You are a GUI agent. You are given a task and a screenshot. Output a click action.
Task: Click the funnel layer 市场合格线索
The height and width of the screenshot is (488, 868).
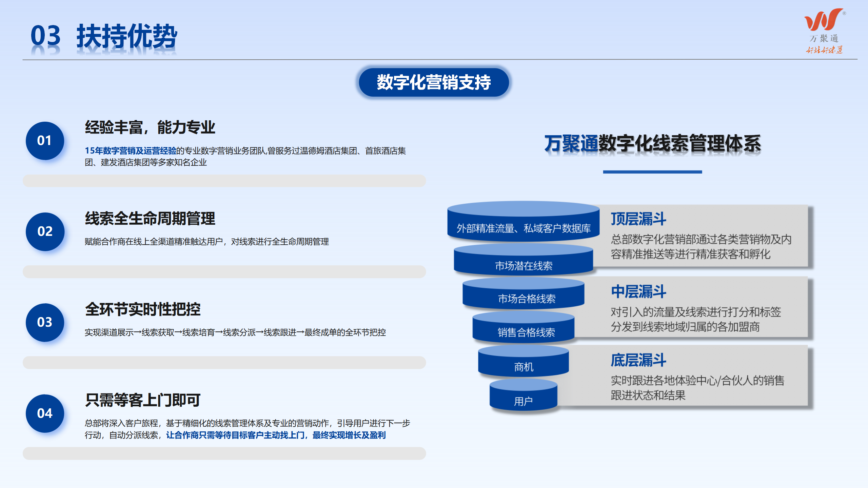(524, 293)
